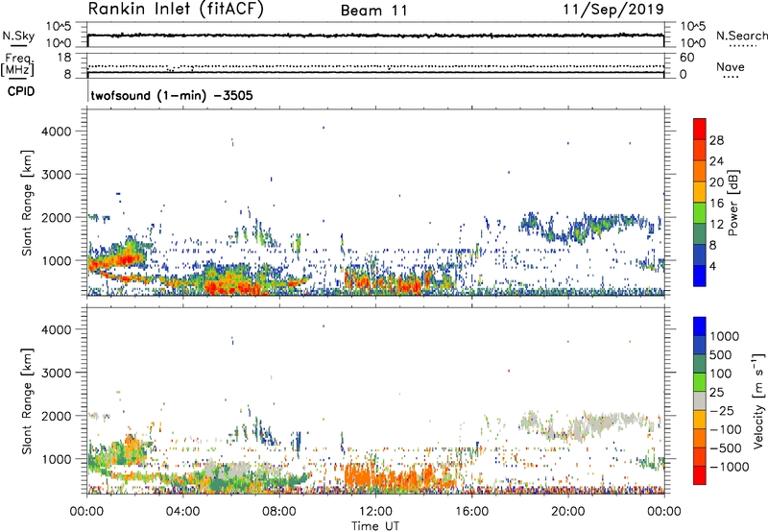
Task: Pick the red bottom segment of the velocity colorbar
Action: coord(700,475)
